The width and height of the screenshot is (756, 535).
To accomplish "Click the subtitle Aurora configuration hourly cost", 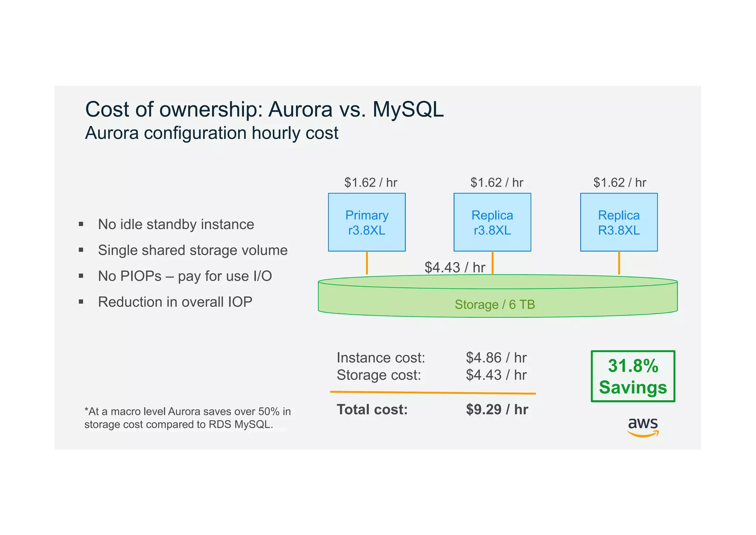I will point(212,133).
